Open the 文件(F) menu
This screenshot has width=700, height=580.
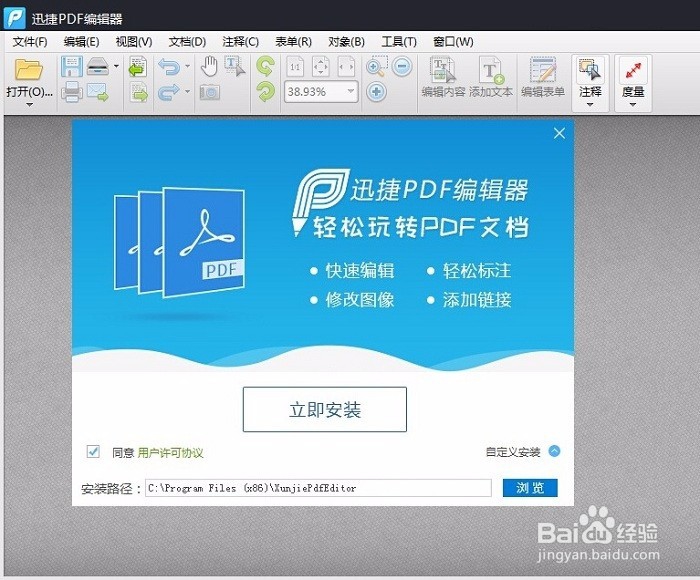tap(29, 42)
